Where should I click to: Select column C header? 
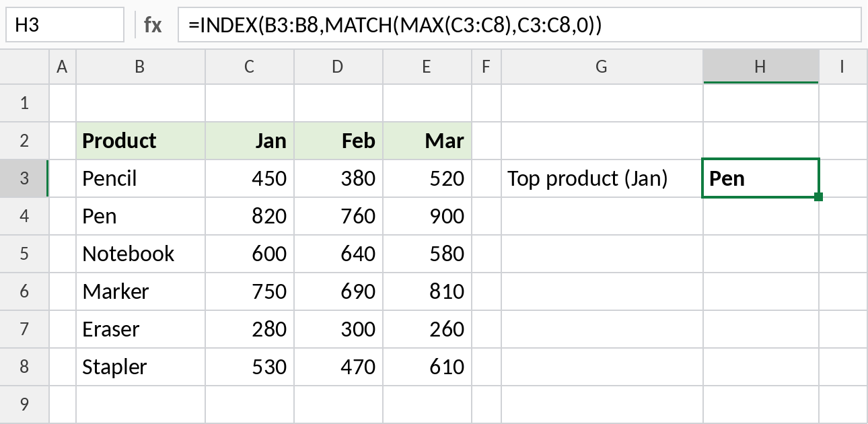250,66
